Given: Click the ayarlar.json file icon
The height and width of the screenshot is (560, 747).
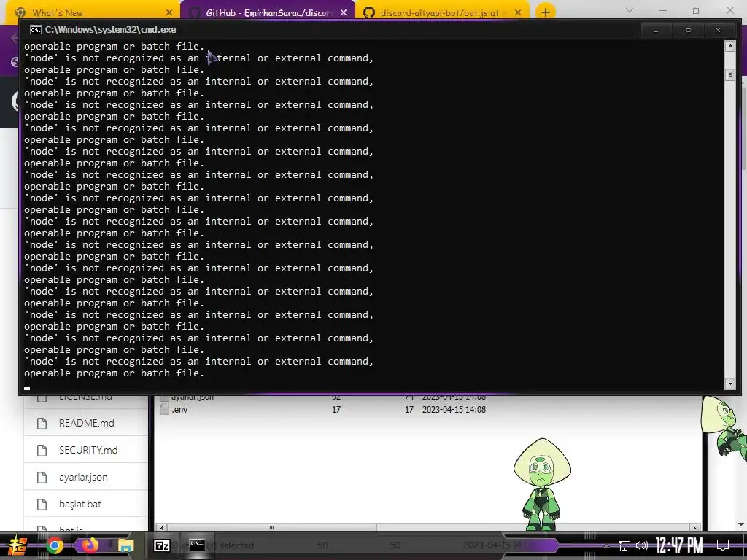Looking at the screenshot, I should click(x=42, y=477).
